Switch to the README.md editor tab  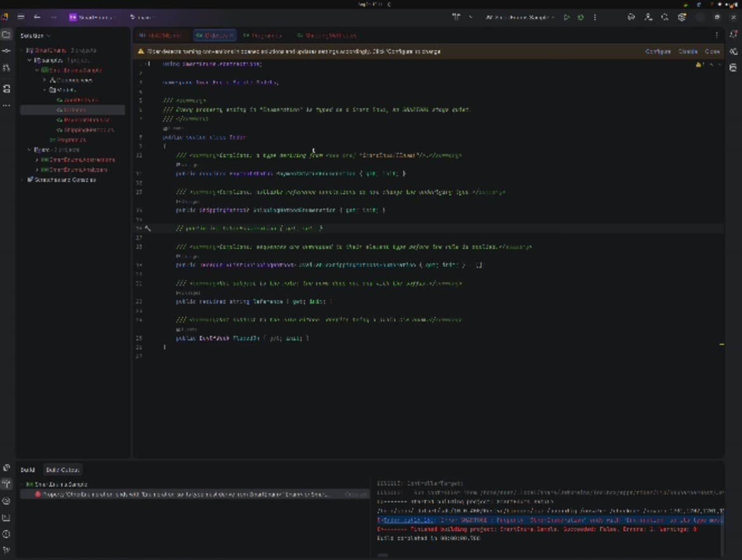[161, 36]
